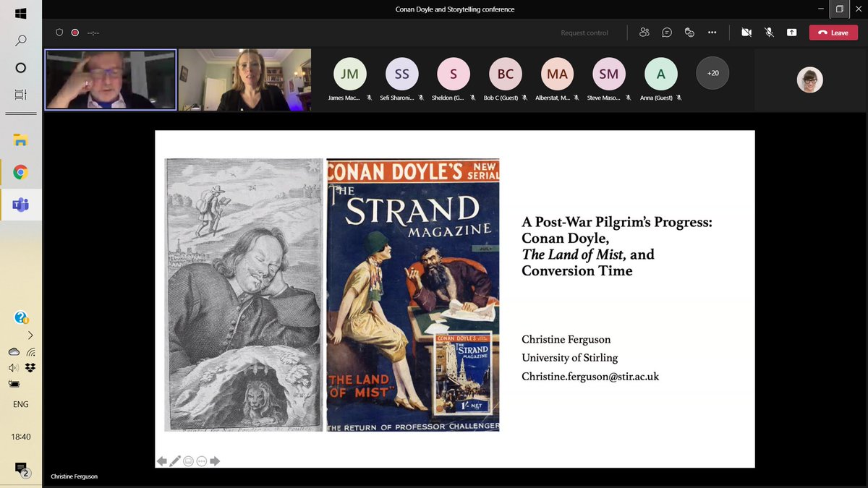
Task: Show the +20 more participants
Action: click(712, 73)
